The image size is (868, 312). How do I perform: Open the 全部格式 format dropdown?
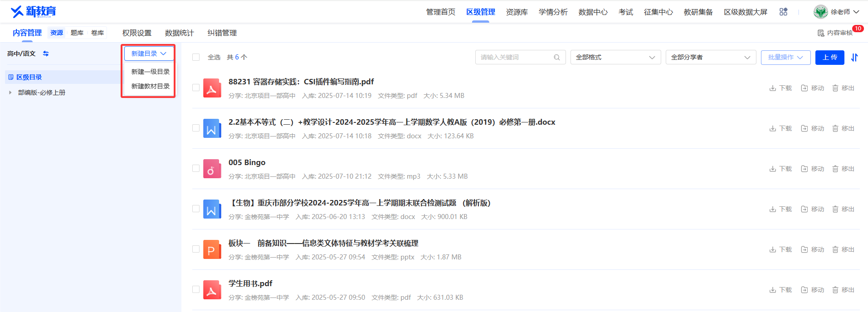[x=615, y=57]
